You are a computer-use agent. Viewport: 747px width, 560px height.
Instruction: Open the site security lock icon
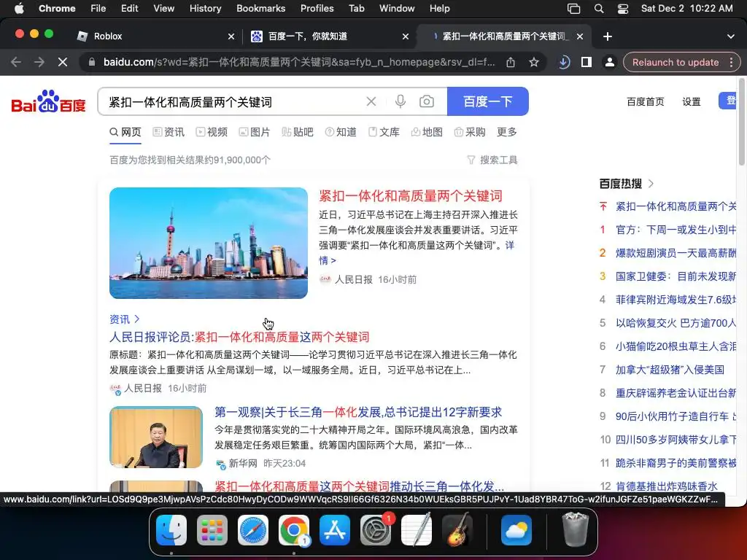pyautogui.click(x=92, y=63)
